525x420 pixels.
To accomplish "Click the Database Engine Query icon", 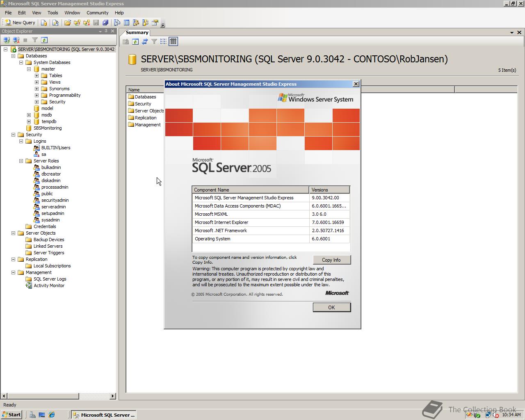I will [44, 23].
